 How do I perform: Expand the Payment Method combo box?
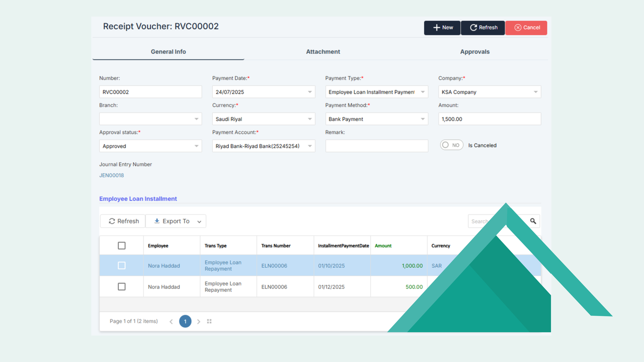pyautogui.click(x=423, y=119)
